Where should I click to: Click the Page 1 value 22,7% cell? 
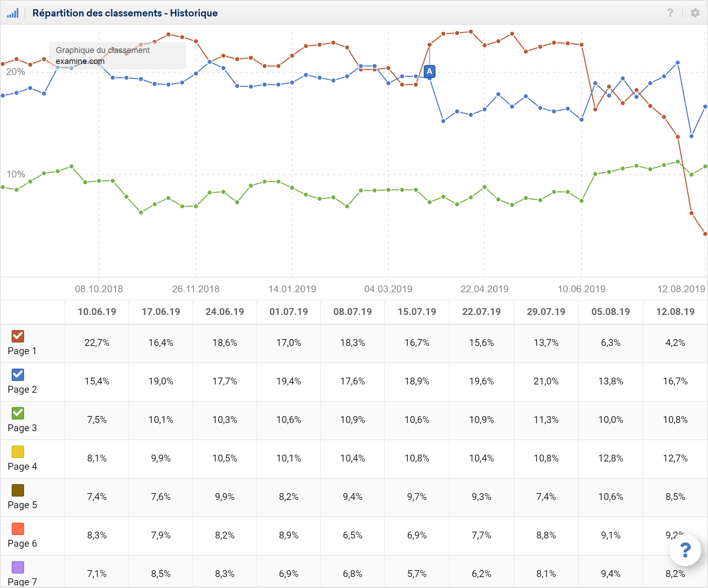click(97, 343)
